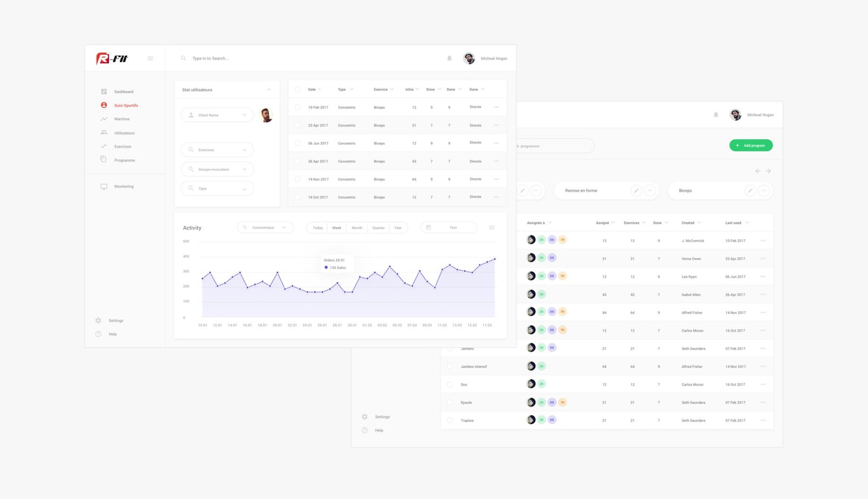
Task: Click the green Add program button
Action: click(x=751, y=145)
